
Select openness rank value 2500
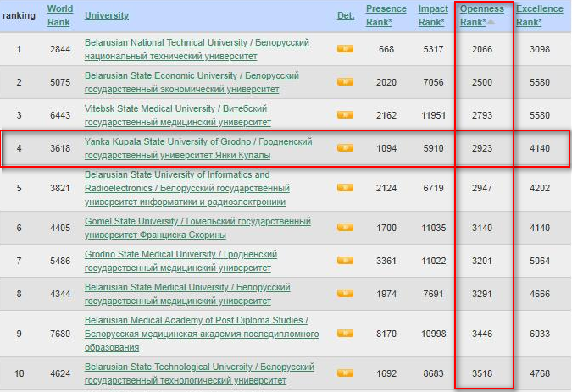pyautogui.click(x=482, y=82)
